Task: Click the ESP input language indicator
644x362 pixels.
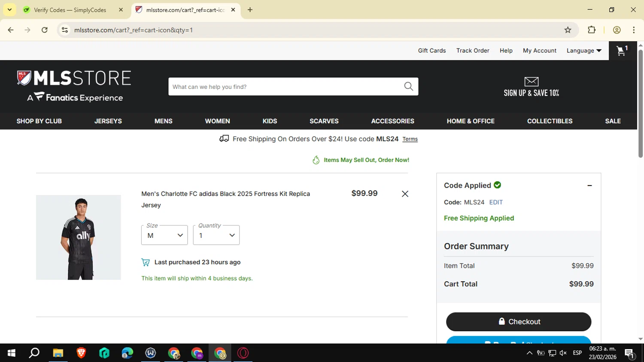Action: (x=577, y=353)
